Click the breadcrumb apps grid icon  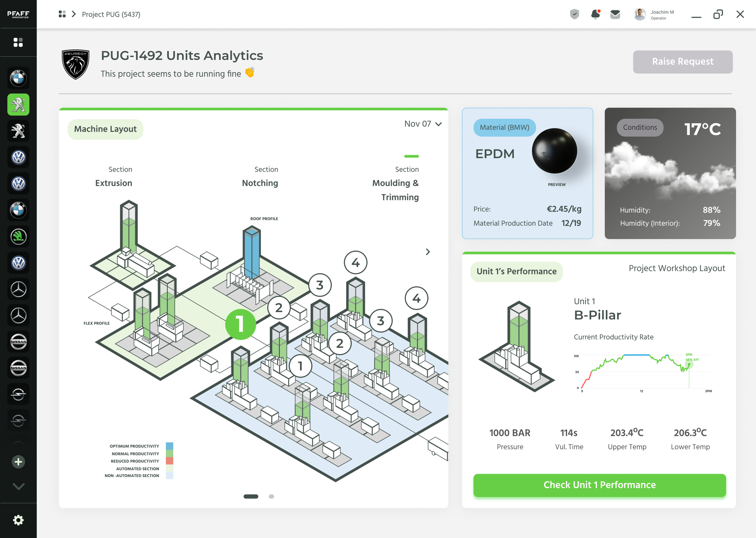point(62,14)
